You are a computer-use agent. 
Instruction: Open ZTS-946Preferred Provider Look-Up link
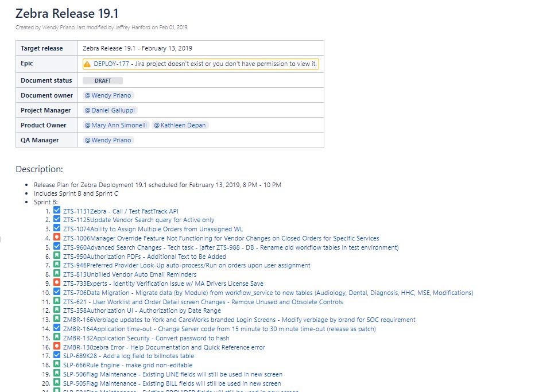[187, 265]
